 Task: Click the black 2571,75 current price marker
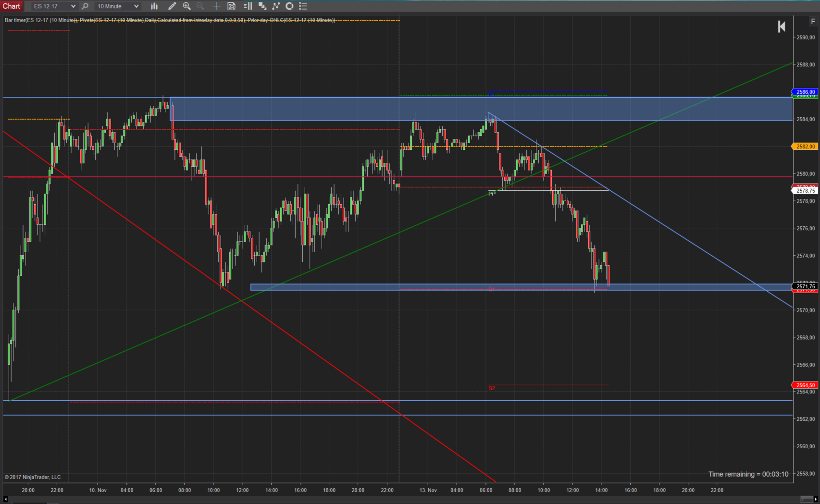pos(805,286)
